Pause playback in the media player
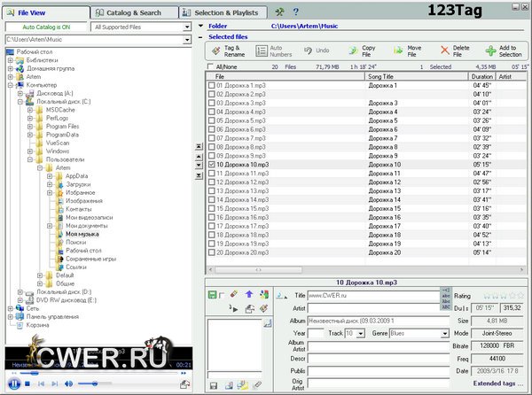 (x=14, y=383)
